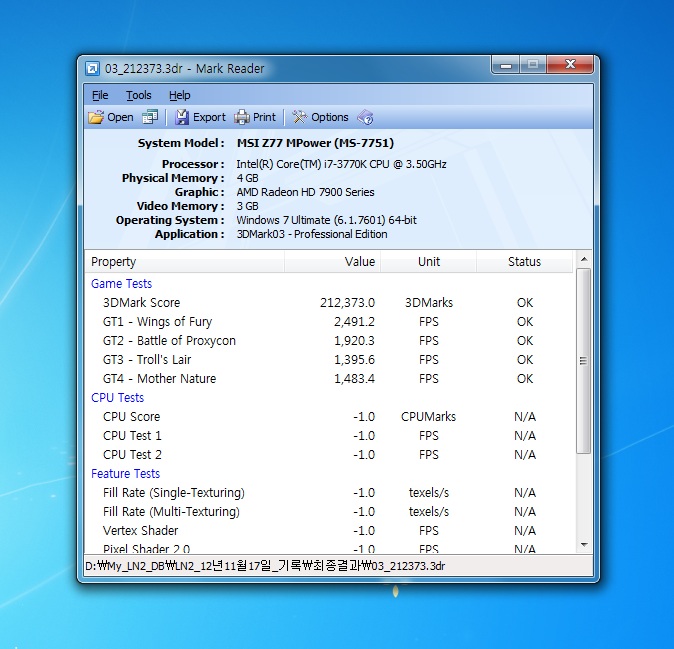The width and height of the screenshot is (674, 649).
Task: Select the CPU Test 2 row
Action: point(329,454)
